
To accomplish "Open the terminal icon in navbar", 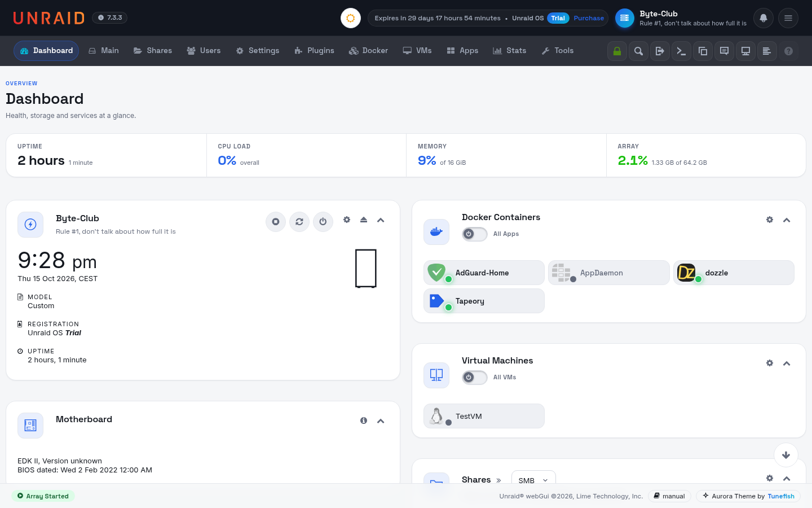I will [x=681, y=51].
